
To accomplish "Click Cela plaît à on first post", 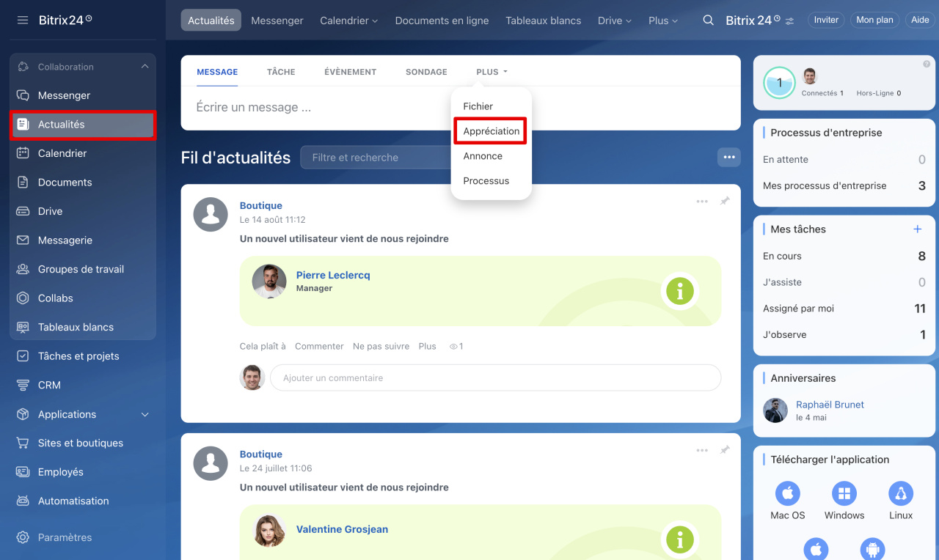I will tap(263, 346).
